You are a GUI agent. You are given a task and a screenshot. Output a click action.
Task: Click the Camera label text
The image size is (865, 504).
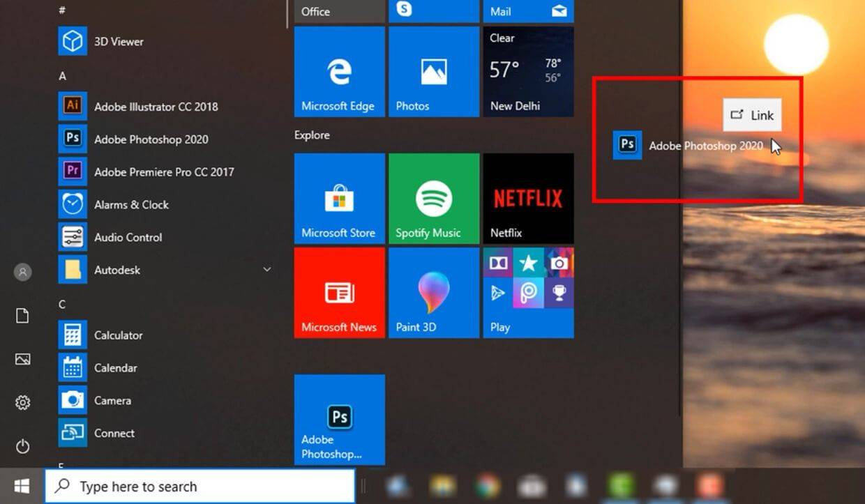(x=112, y=401)
